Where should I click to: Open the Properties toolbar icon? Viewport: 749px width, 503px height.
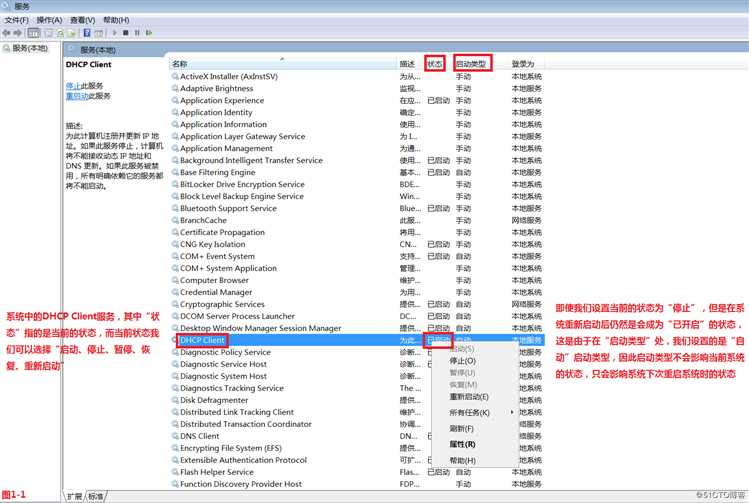coord(49,33)
